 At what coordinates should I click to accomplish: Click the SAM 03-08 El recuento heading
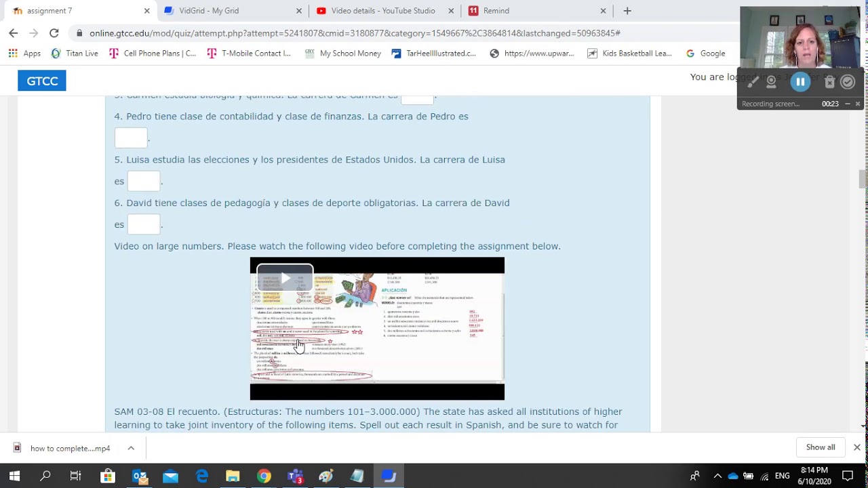point(168,411)
